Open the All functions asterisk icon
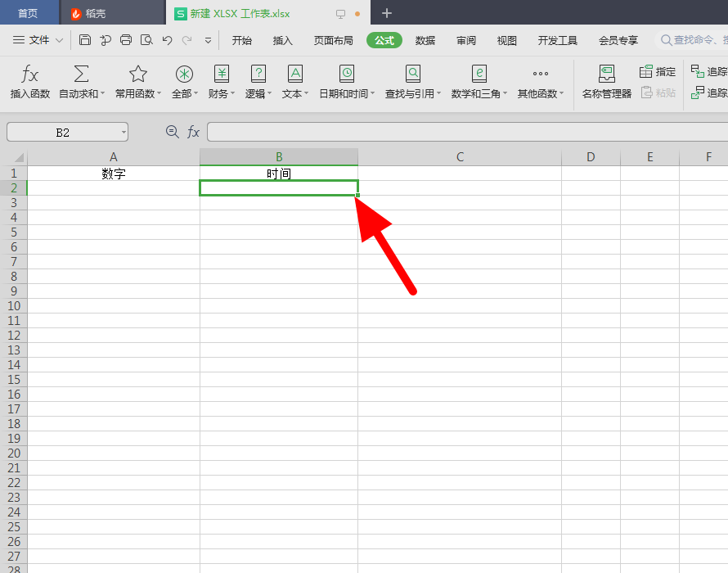Screen dimensions: 728x573 tap(184, 74)
